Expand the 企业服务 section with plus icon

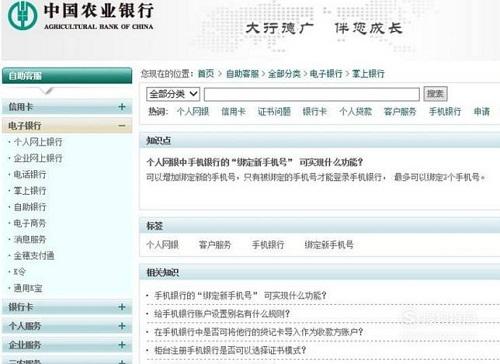122,345
